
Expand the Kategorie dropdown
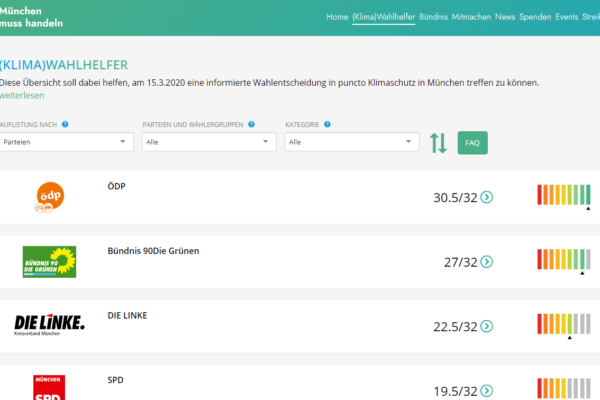click(352, 143)
